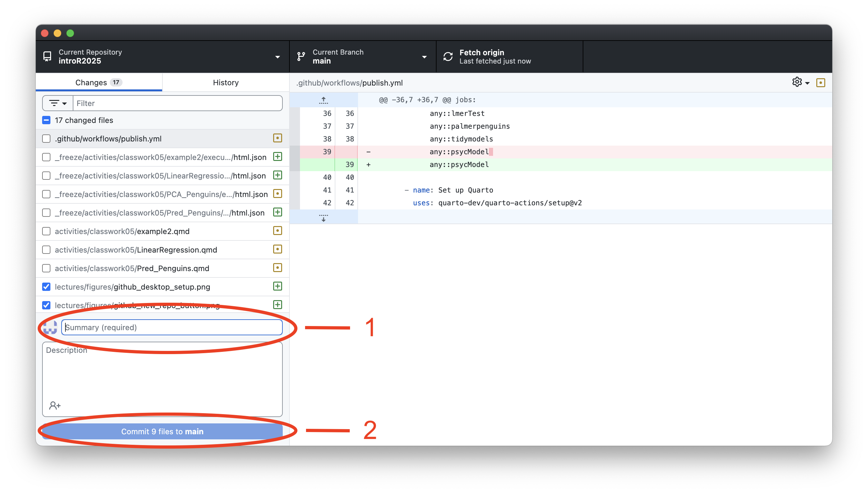Viewport: 868px width, 493px height.
Task: Select activities/classwork05/LinearRegression.qmd file
Action: (136, 250)
